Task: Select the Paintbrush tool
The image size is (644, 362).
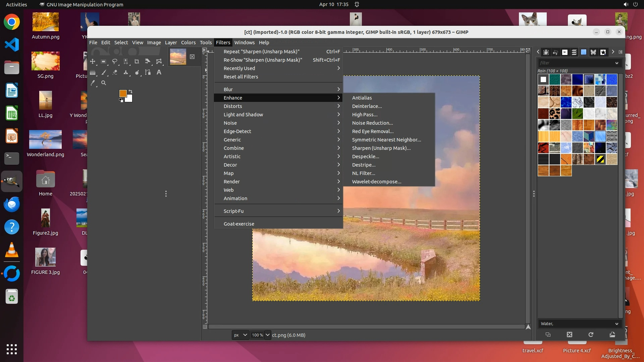Action: tap(104, 72)
